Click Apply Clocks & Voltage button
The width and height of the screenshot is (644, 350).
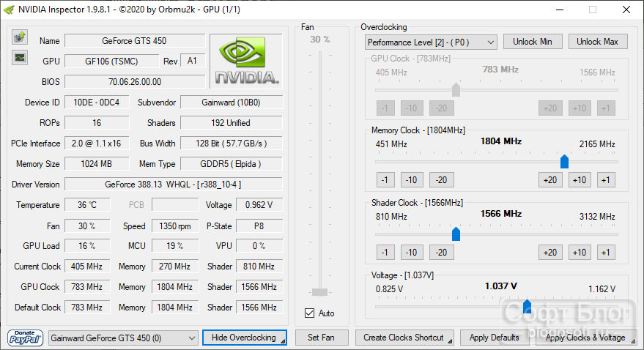pos(585,338)
